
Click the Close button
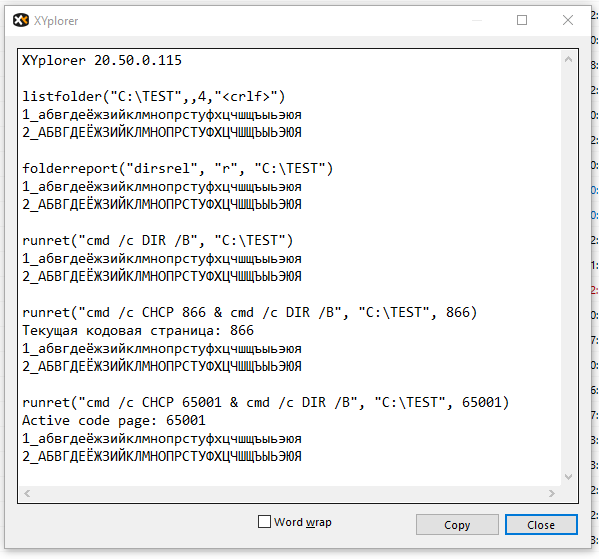[x=541, y=525]
